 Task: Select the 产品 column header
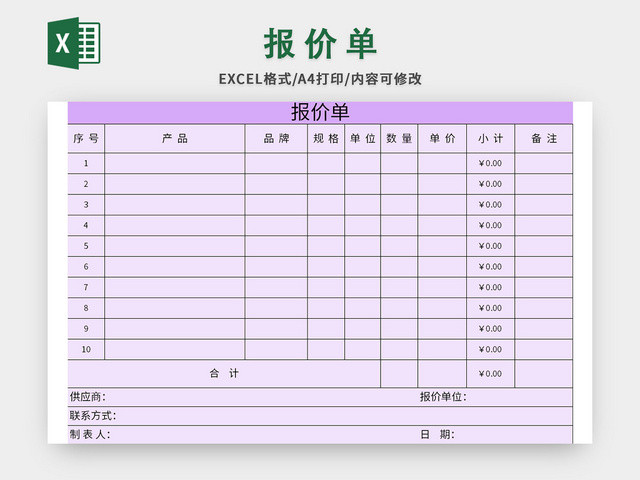(x=175, y=139)
